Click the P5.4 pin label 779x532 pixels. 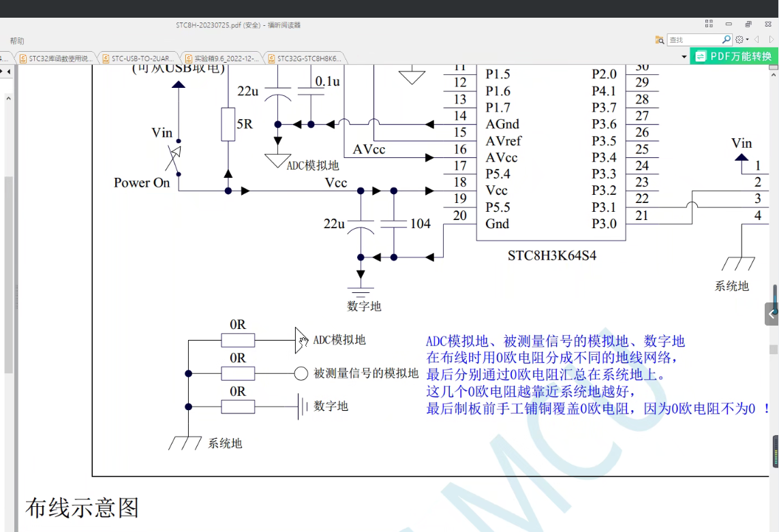pyautogui.click(x=498, y=174)
